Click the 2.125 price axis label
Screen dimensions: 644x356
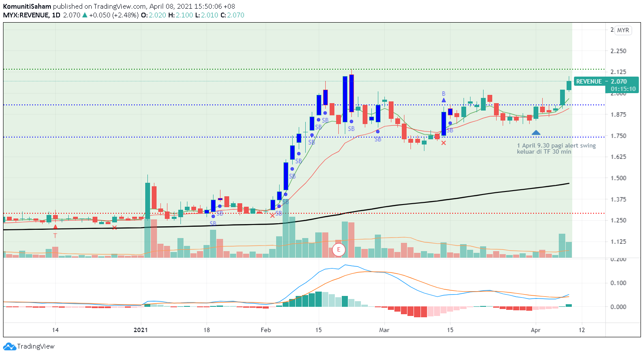pos(618,72)
